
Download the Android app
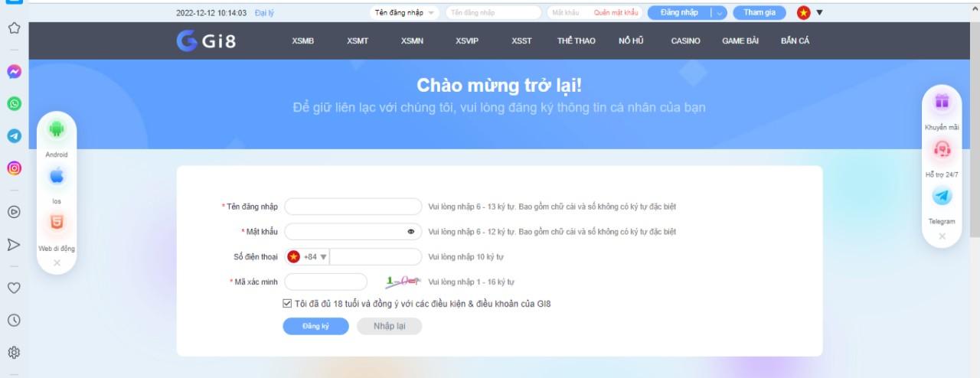coord(57,129)
